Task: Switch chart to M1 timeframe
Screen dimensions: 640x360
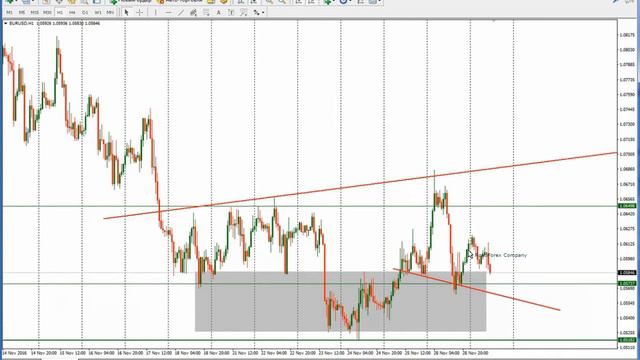Action: tap(9, 13)
